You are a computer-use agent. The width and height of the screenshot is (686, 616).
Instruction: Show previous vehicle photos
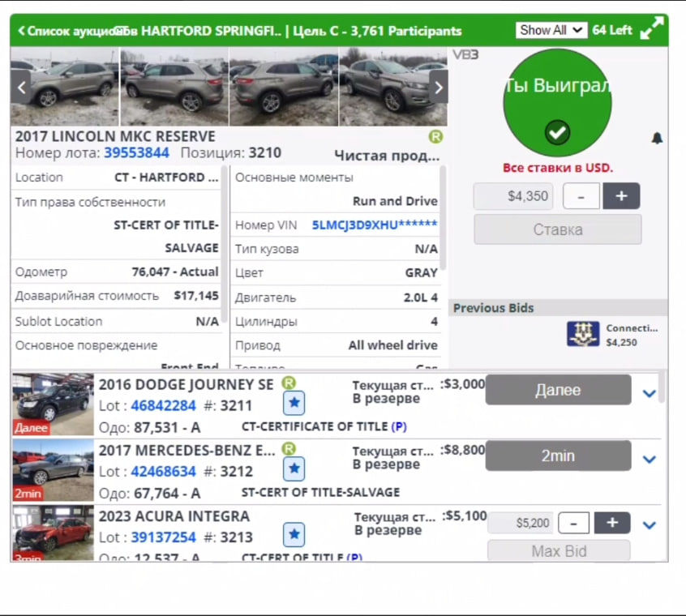(x=21, y=88)
